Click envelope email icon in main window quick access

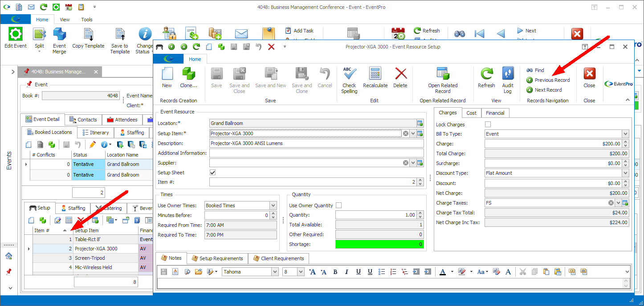(31, 7)
